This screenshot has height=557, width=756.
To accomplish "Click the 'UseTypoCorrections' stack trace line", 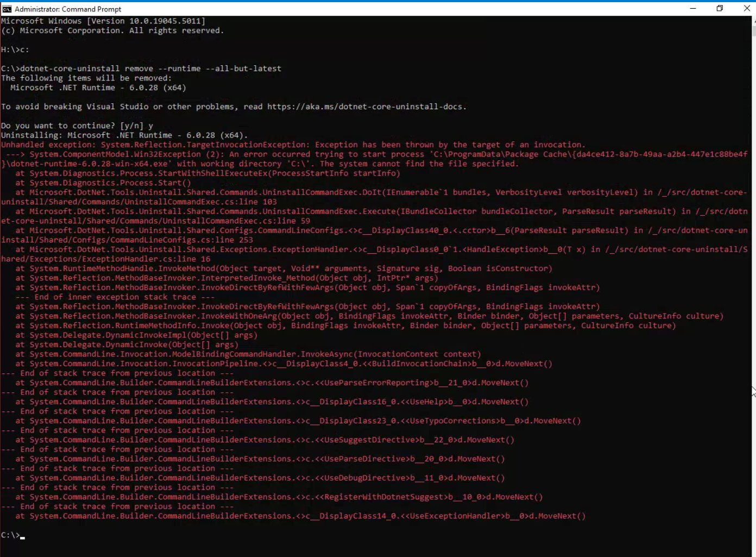I will click(x=298, y=421).
